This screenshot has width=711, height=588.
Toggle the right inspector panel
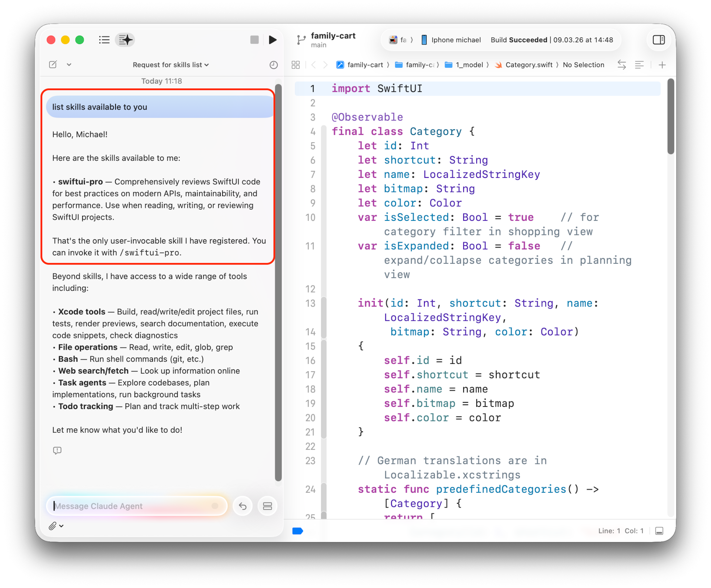pyautogui.click(x=658, y=40)
